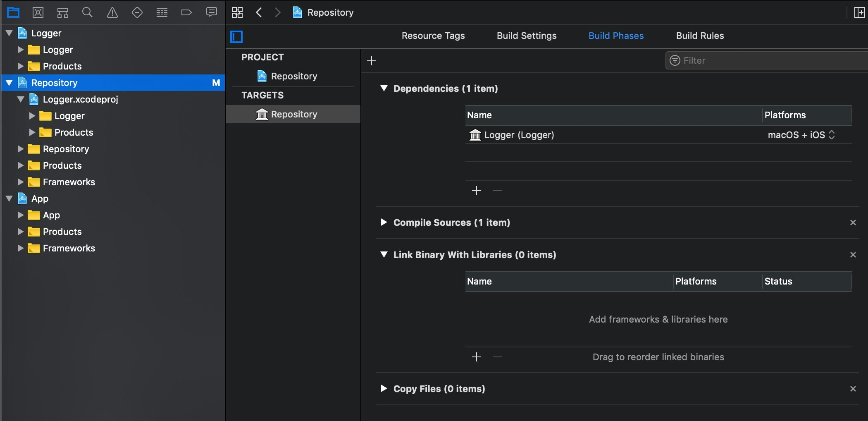
Task: Open the Breakpoint navigator icon
Action: point(186,12)
